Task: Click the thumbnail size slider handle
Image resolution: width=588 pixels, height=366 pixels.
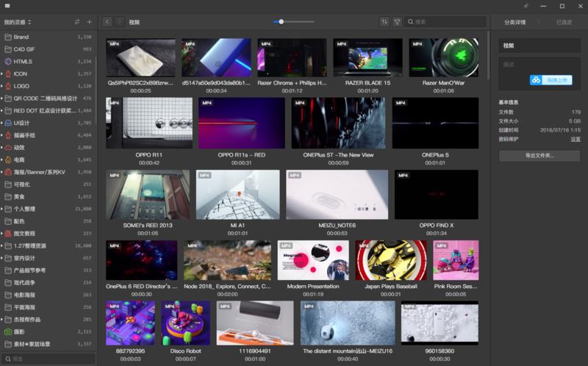Action: coord(281,22)
